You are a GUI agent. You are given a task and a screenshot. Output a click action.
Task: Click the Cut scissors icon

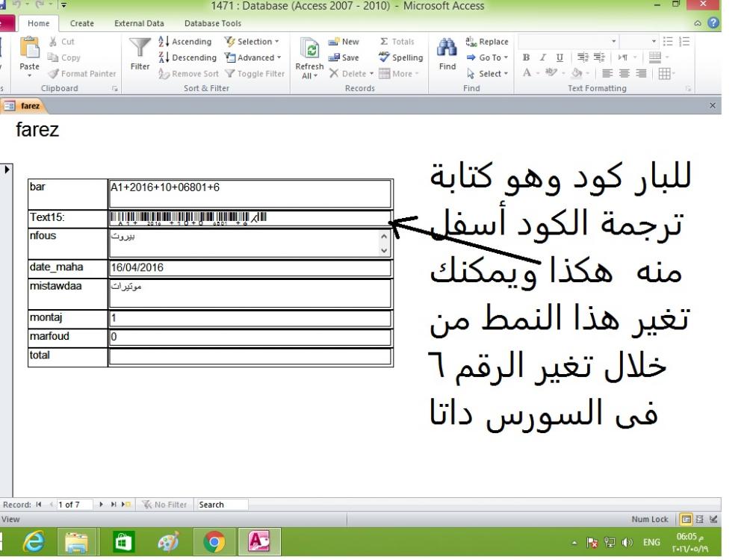[53, 41]
